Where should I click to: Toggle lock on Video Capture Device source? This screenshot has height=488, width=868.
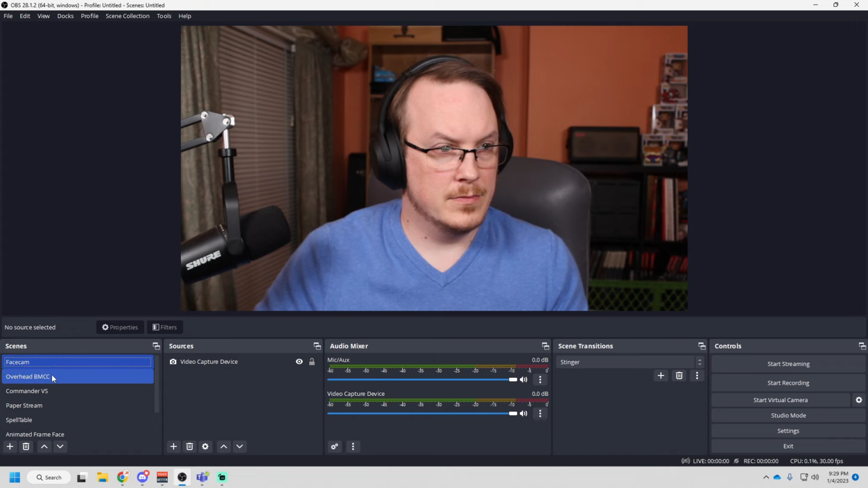(x=312, y=361)
